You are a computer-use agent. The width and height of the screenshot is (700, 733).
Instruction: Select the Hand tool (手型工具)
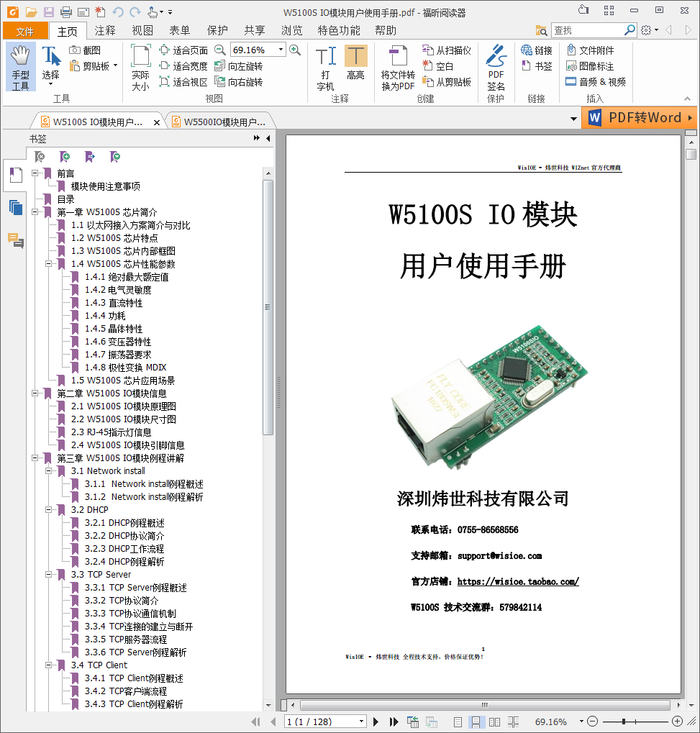click(21, 68)
